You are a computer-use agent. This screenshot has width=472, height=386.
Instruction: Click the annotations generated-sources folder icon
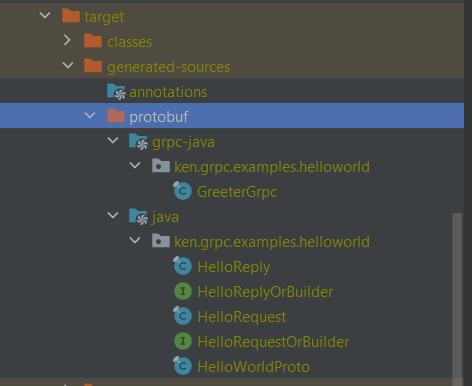pyautogui.click(x=116, y=92)
